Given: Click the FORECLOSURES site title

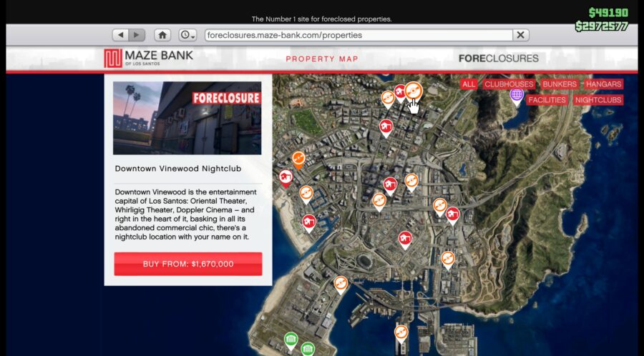Looking at the screenshot, I should [498, 58].
